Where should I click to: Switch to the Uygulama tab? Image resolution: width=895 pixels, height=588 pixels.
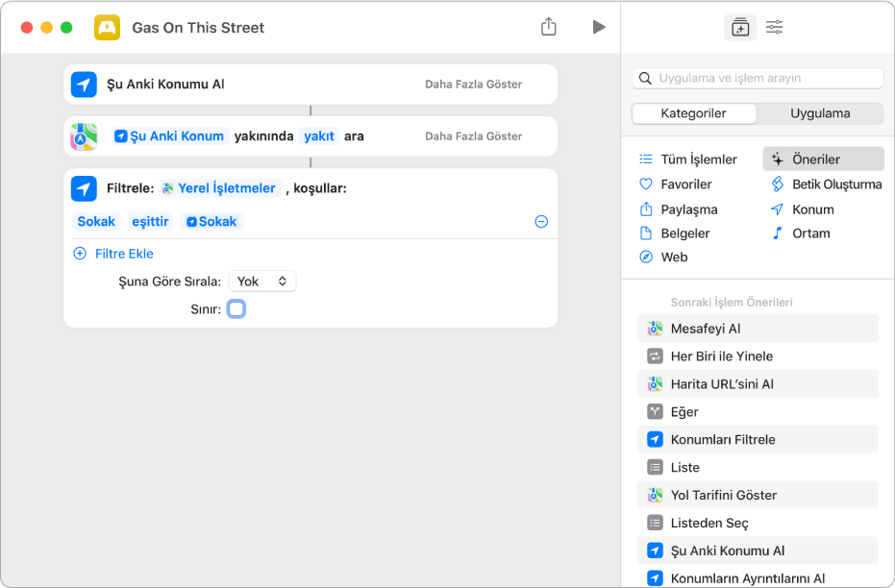point(819,113)
